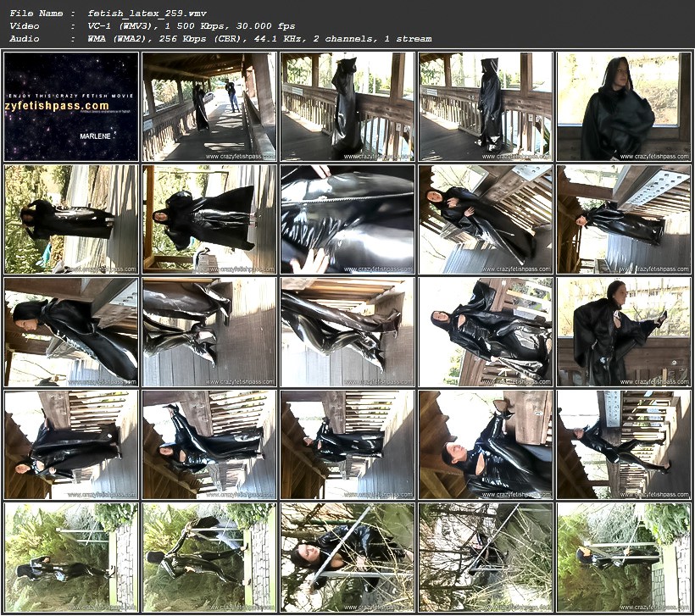Open the first garden scene thumbnail in bottom row
The image size is (695, 616).
(70, 558)
